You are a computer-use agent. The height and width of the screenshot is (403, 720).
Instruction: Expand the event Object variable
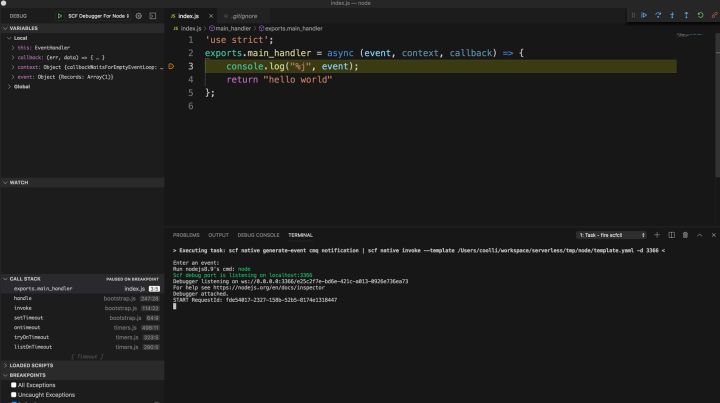point(83,77)
